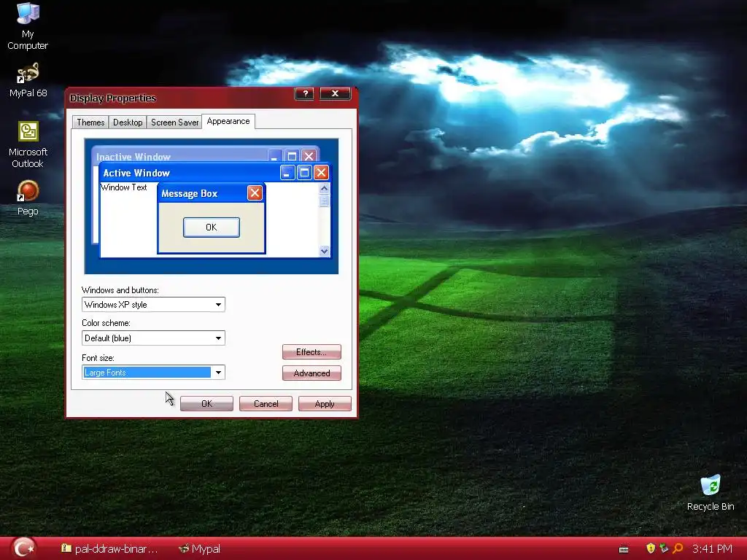The image size is (747, 560).
Task: Open the Recycle Bin icon
Action: point(711,493)
